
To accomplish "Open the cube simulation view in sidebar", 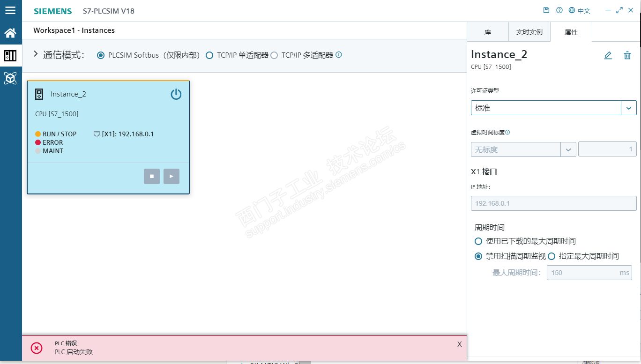I will tap(10, 78).
